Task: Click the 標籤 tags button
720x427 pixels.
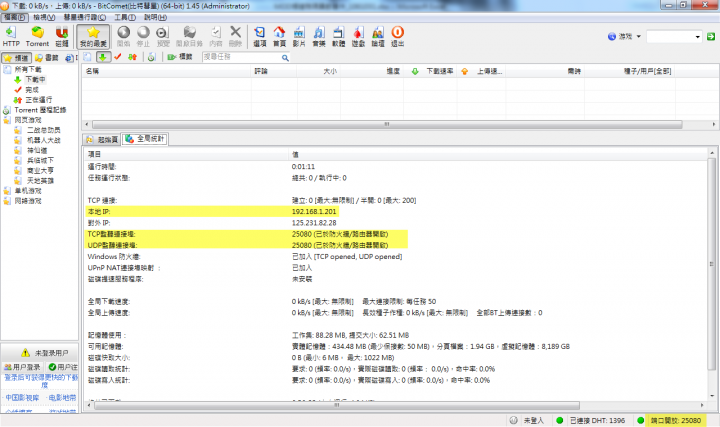Action: click(180, 57)
